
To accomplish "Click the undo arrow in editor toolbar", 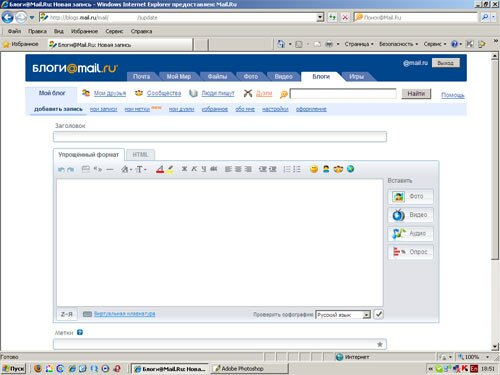I will (x=61, y=169).
